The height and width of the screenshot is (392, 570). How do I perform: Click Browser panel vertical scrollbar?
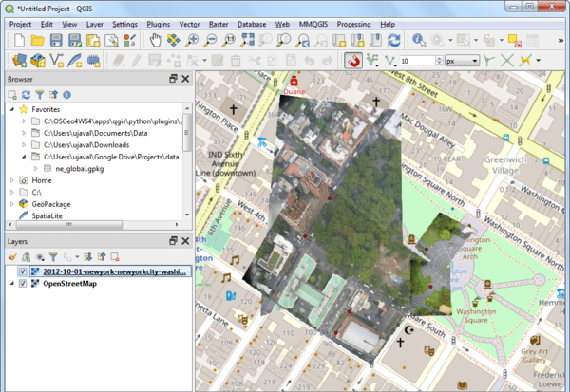click(187, 133)
